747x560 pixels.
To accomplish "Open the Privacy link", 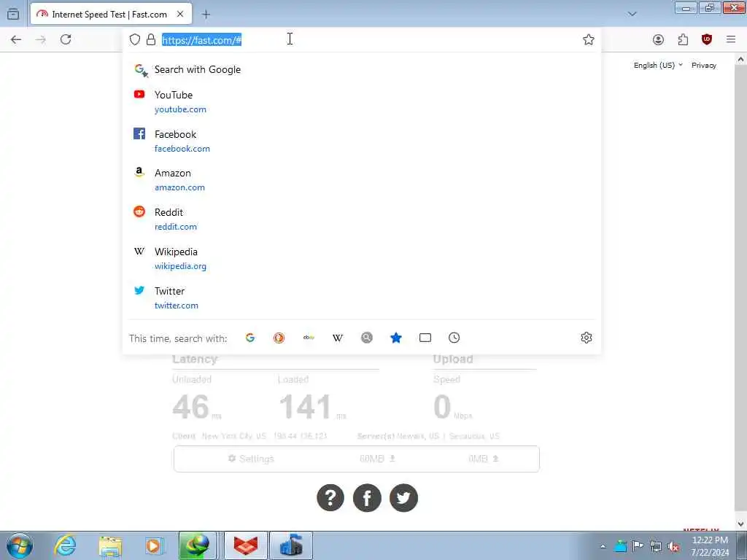I will 704,65.
